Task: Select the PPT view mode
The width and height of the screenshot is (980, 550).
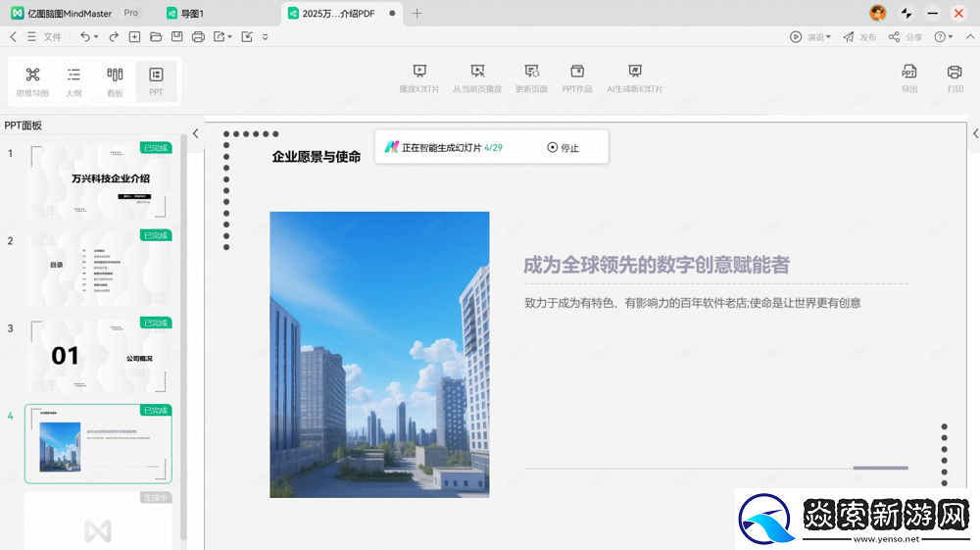Action: (x=156, y=81)
